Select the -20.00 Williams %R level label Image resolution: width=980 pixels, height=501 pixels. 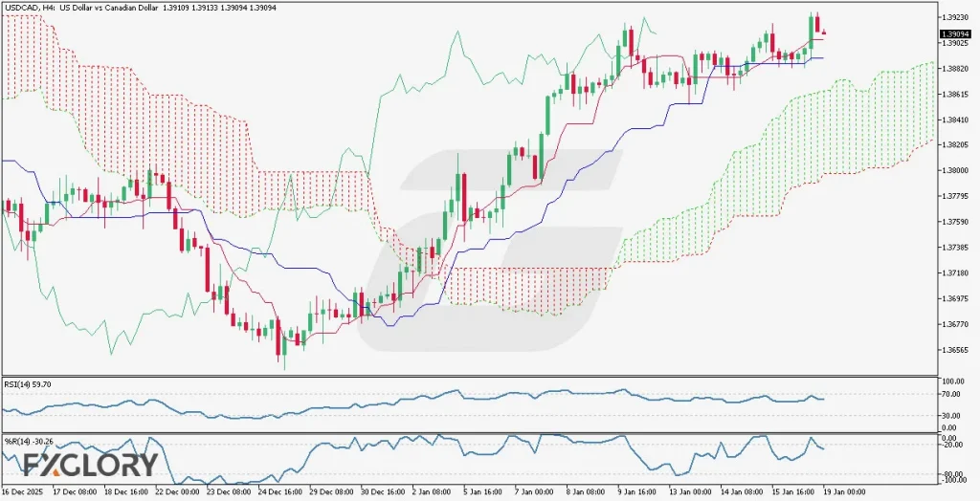click(x=951, y=446)
